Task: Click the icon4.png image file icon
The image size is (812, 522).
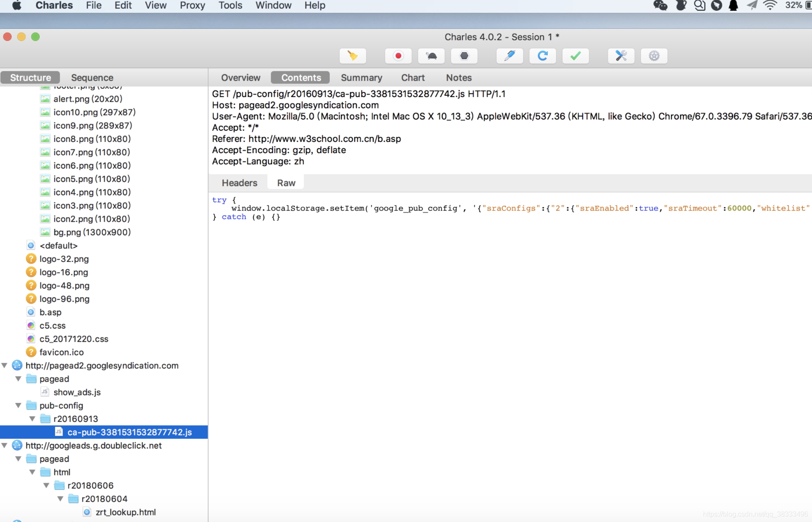Action: pyautogui.click(x=45, y=192)
